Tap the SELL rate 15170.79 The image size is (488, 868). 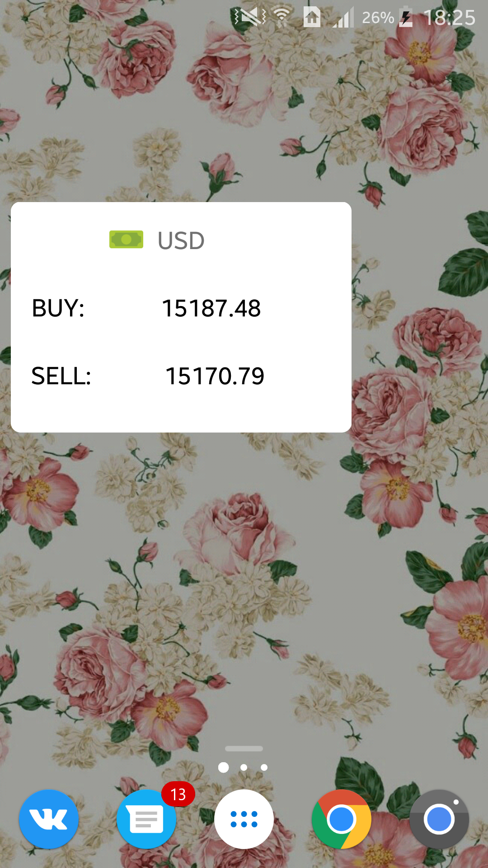click(x=215, y=376)
